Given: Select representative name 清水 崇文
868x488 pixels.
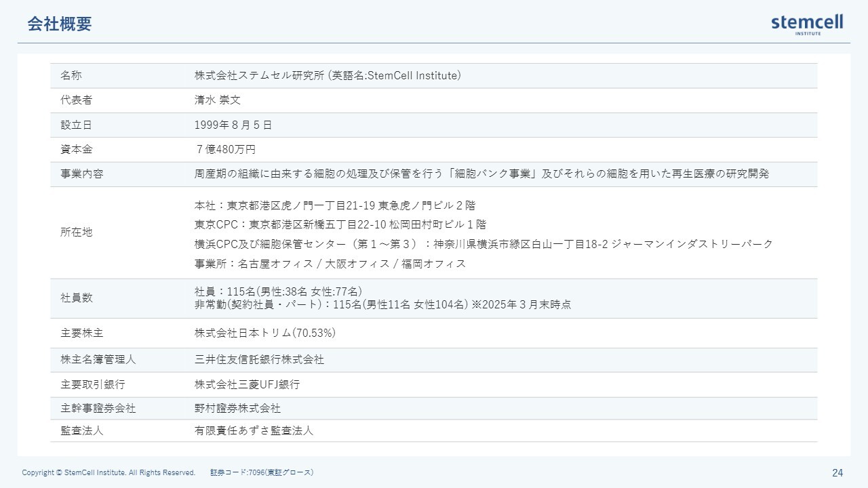Looking at the screenshot, I should [x=218, y=100].
